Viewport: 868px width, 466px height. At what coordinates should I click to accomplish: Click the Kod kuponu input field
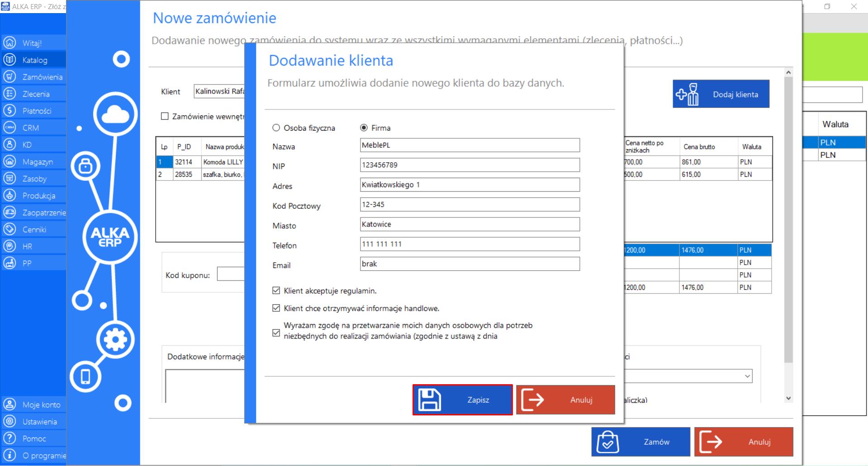click(x=231, y=274)
